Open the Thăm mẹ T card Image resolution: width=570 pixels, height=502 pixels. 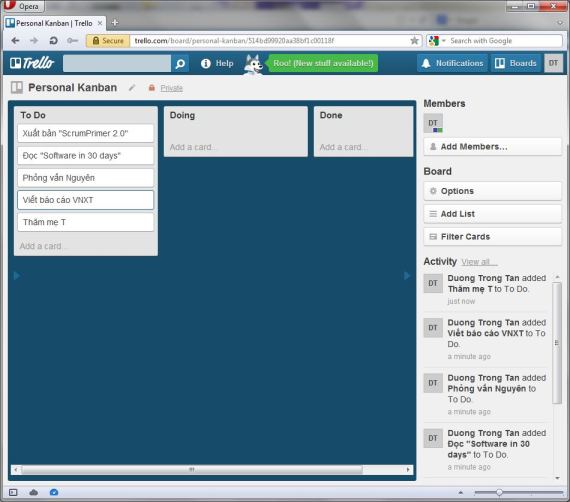click(85, 222)
